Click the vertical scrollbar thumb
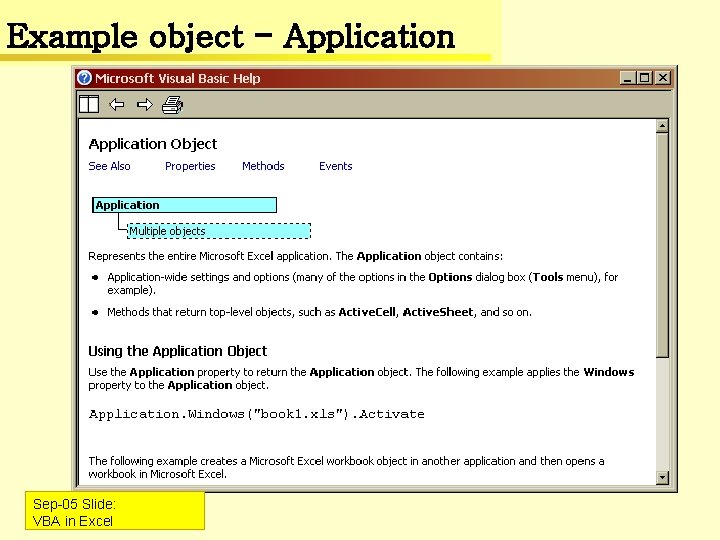 coord(662,245)
